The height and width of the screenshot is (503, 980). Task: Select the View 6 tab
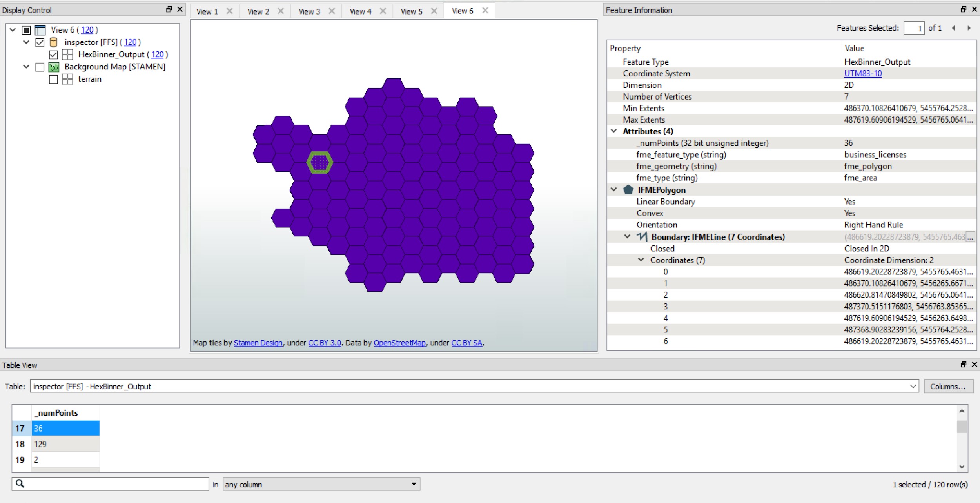tap(463, 11)
